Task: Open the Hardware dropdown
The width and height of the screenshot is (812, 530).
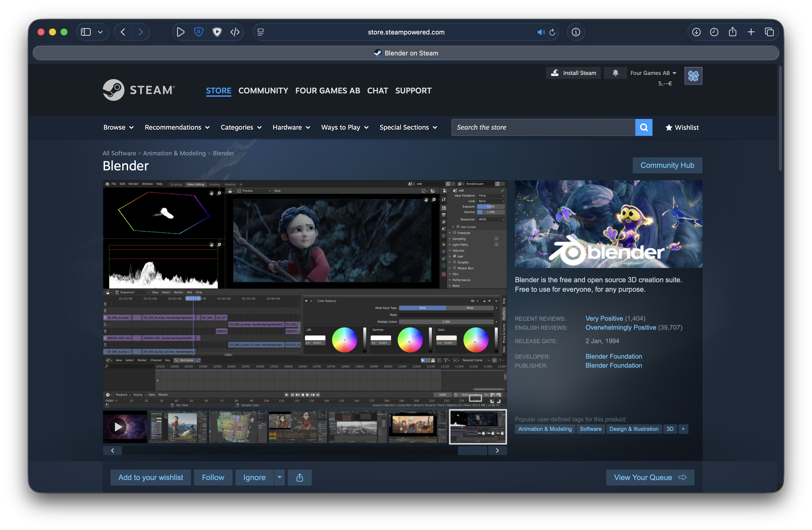Action: click(291, 127)
